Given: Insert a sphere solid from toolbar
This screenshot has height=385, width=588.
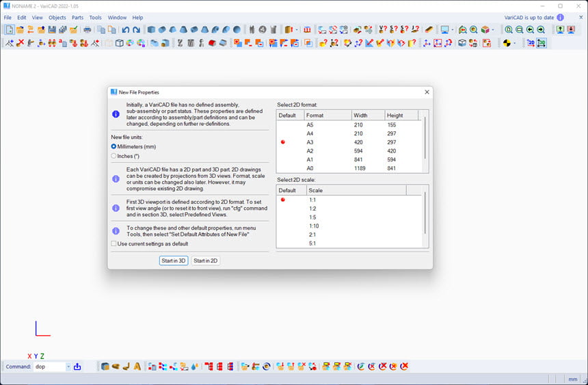Looking at the screenshot, I should click(x=237, y=29).
